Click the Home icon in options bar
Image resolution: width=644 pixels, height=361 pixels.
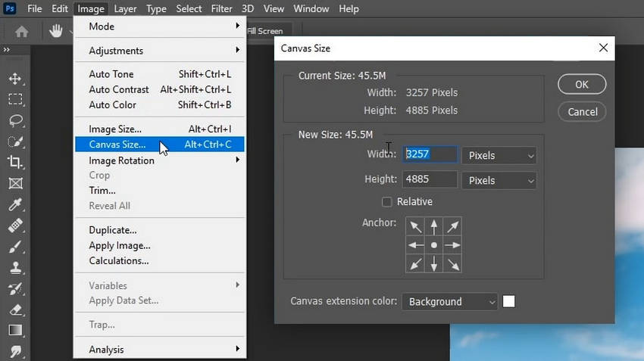click(x=21, y=31)
